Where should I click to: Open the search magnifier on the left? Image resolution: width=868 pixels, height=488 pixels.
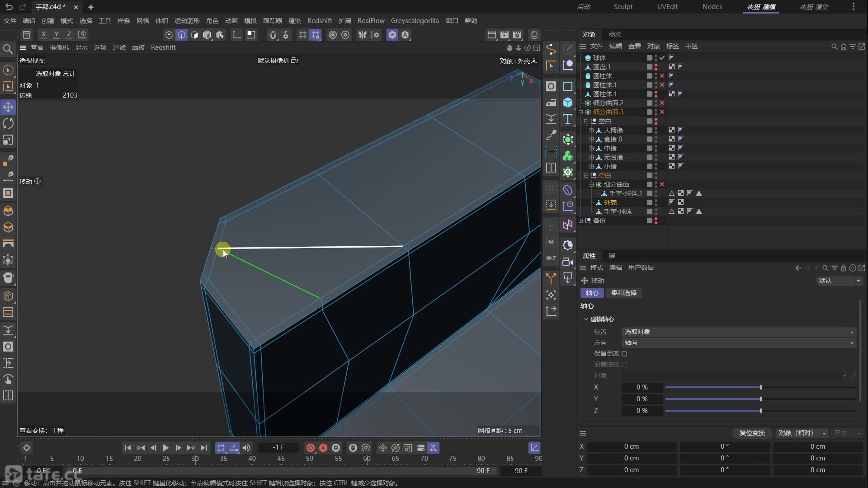click(8, 49)
